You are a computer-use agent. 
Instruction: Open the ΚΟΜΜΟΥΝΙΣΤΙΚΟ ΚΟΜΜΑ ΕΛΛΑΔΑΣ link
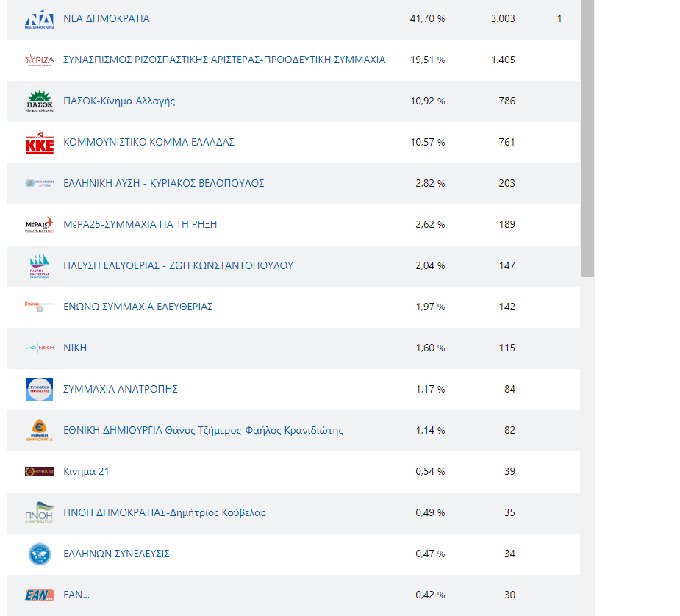(x=149, y=142)
